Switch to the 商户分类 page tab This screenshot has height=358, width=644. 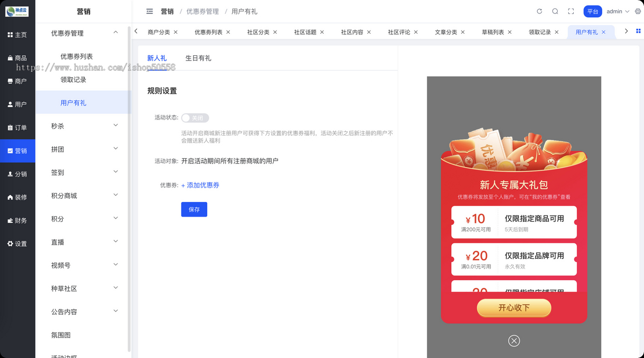click(159, 32)
